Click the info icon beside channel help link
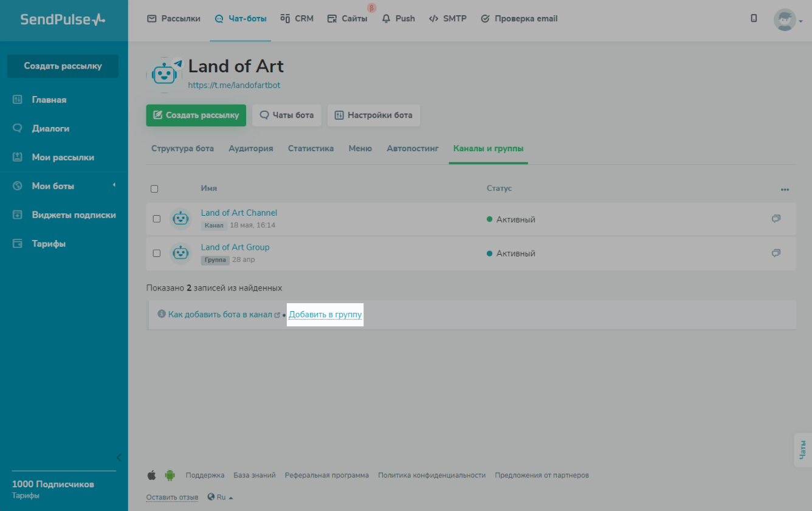The image size is (812, 511). (x=162, y=314)
